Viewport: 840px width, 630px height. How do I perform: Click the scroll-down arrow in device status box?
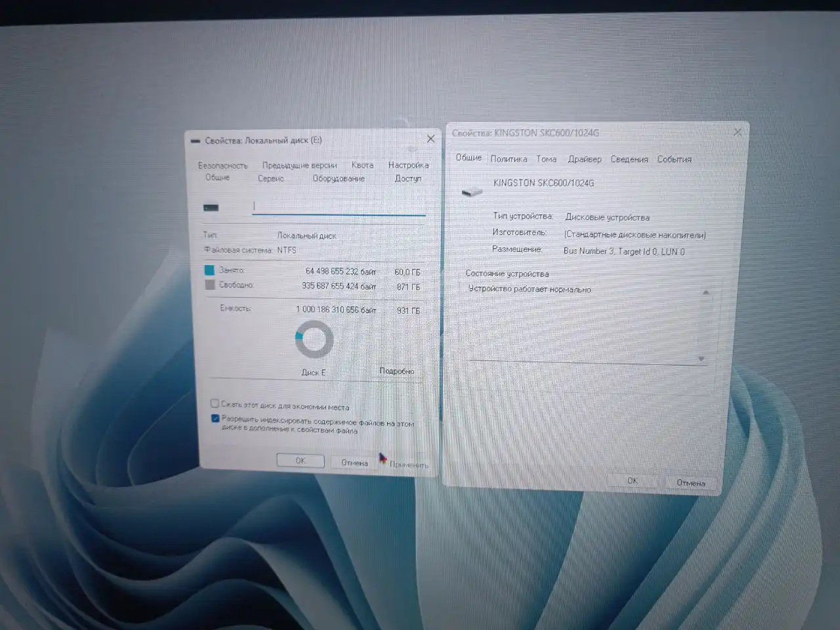coord(701,359)
